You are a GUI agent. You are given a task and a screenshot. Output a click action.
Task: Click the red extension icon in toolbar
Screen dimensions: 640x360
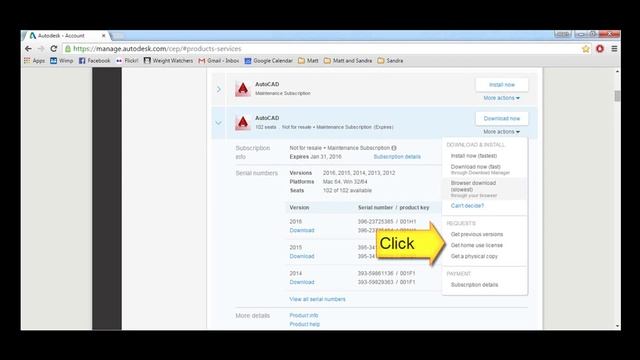(x=600, y=49)
